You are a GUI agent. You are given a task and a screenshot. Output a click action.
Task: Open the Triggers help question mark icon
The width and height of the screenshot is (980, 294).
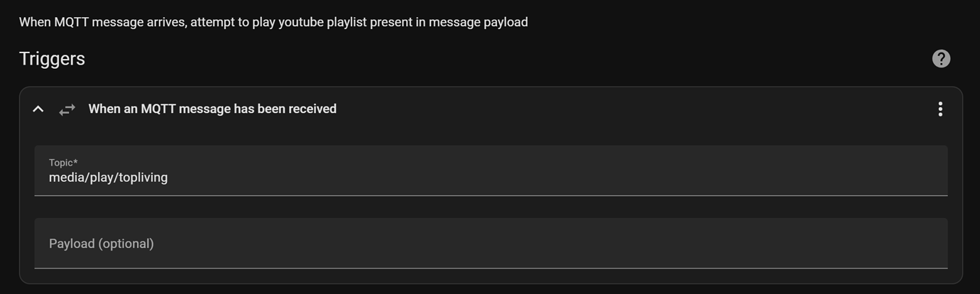tap(941, 59)
